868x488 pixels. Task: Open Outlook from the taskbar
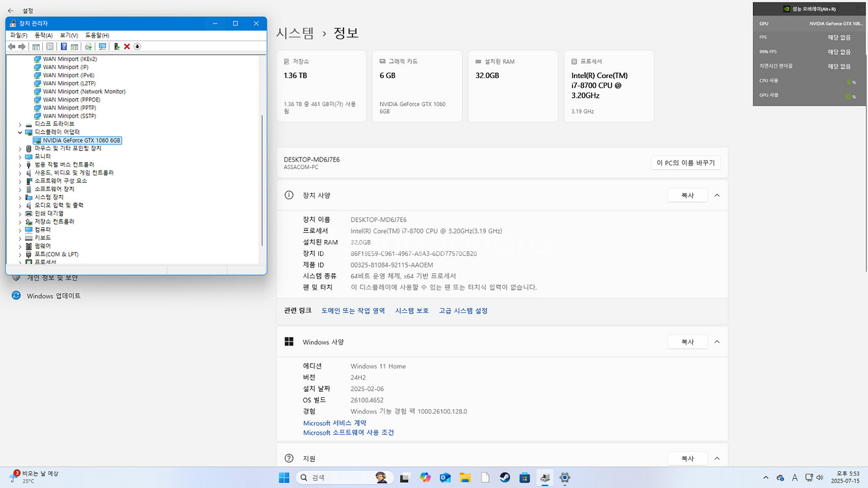[x=445, y=478]
